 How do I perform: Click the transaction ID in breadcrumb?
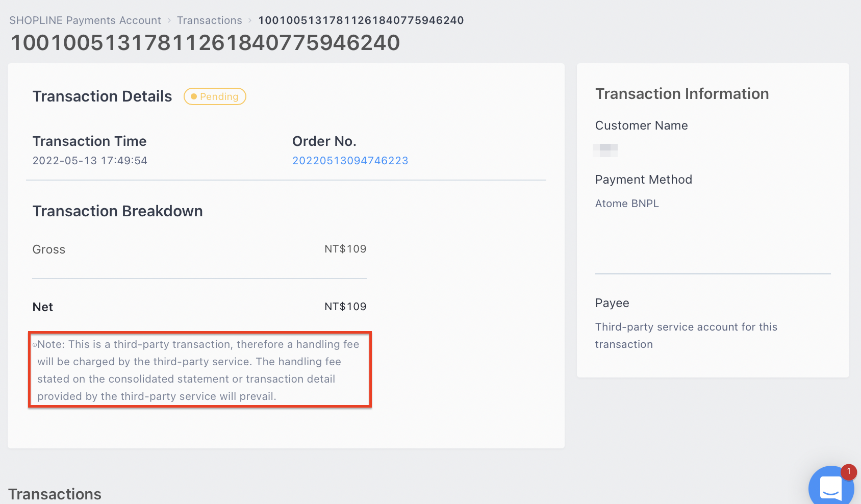pyautogui.click(x=361, y=20)
